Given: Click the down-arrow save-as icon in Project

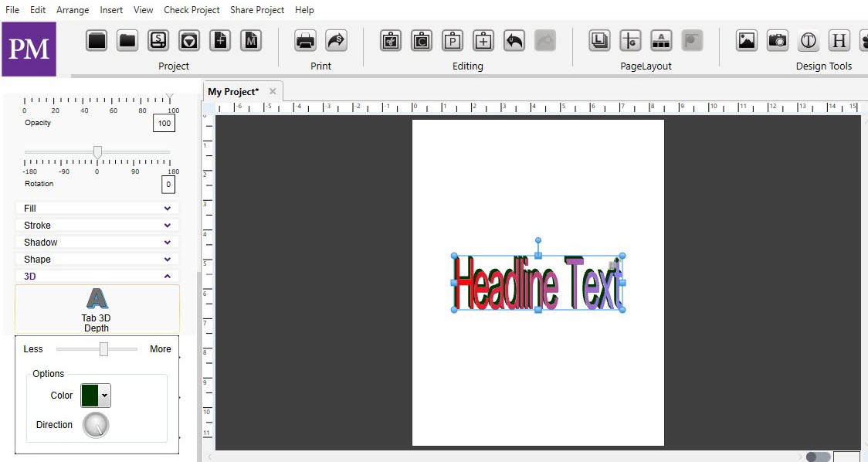Looking at the screenshot, I should (x=189, y=41).
